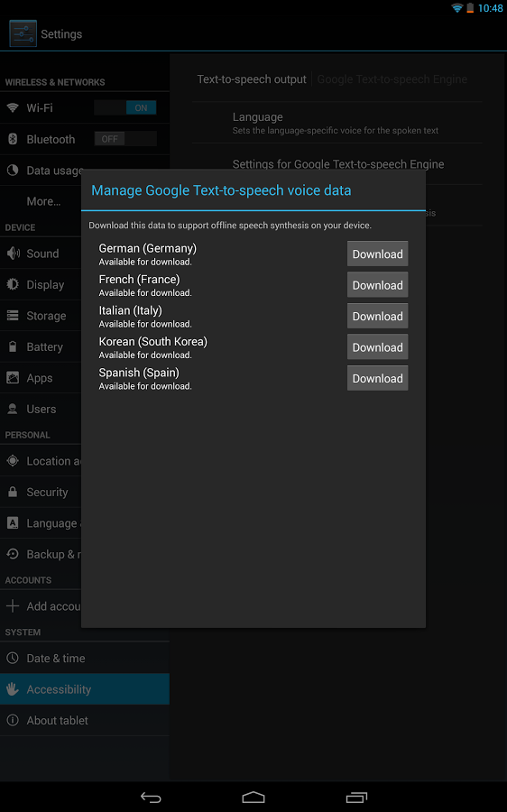Open the Battery settings entry
507x812 pixels.
(41, 346)
